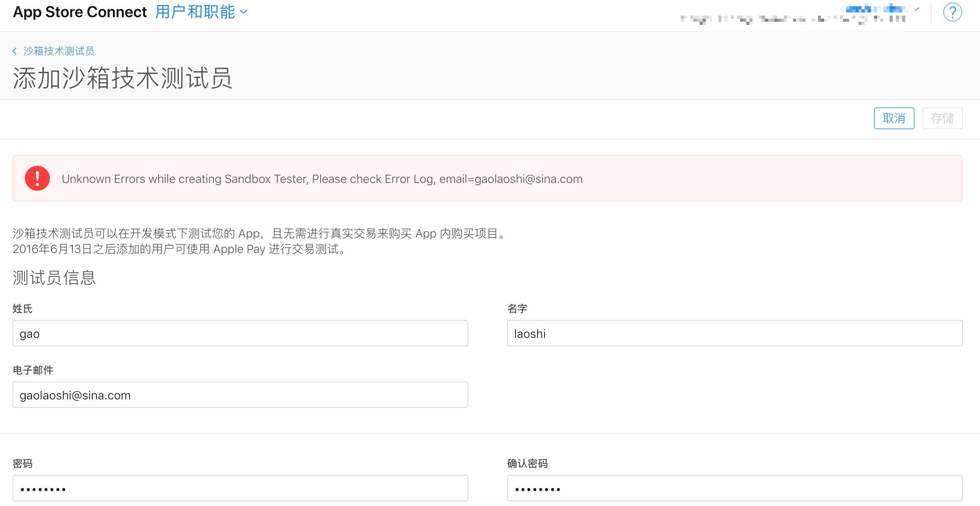
Task: Go back via 沙箱技术测试员 breadcrumb link
Action: pos(59,51)
